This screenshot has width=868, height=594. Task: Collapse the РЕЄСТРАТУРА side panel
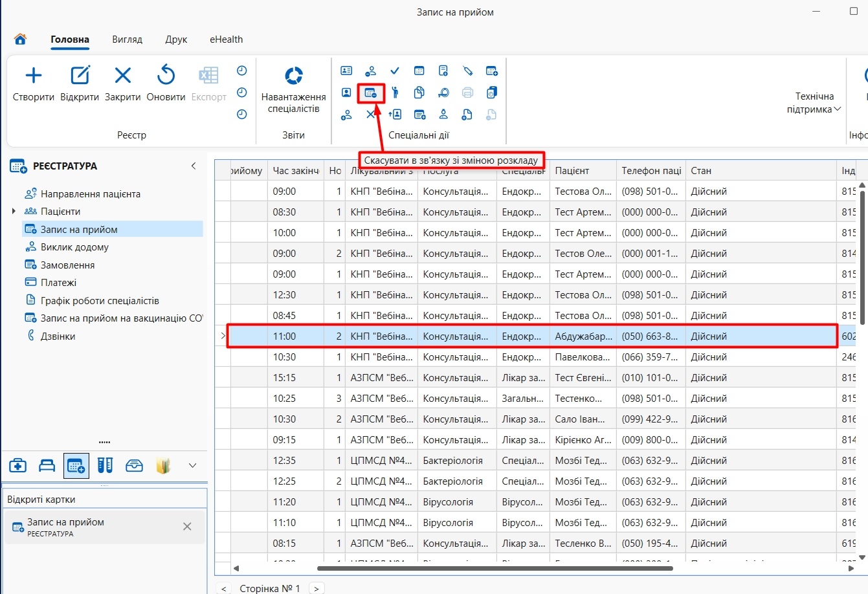(x=194, y=166)
